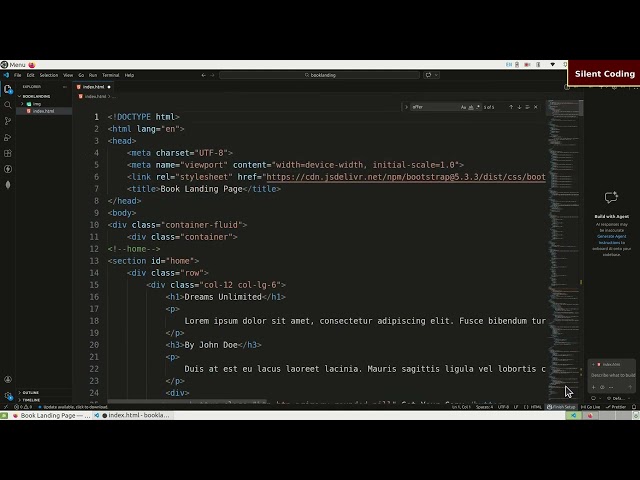The width and height of the screenshot is (640, 480).
Task: Open the remote window status bar icon
Action: (6, 407)
